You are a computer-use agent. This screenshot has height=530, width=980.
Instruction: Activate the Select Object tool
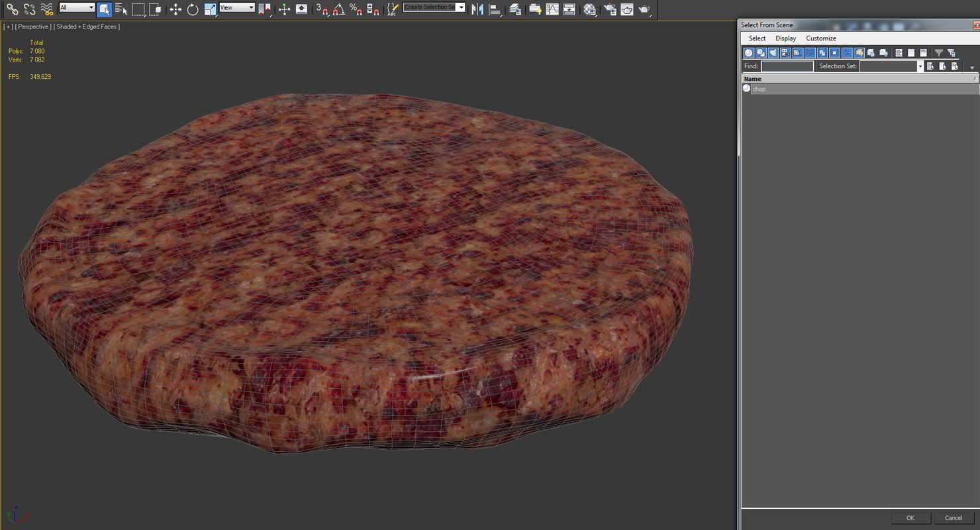[x=104, y=9]
